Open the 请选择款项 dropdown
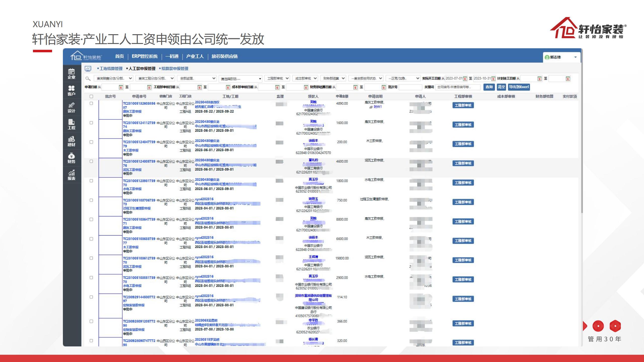The image size is (644, 362). pyautogui.click(x=240, y=79)
